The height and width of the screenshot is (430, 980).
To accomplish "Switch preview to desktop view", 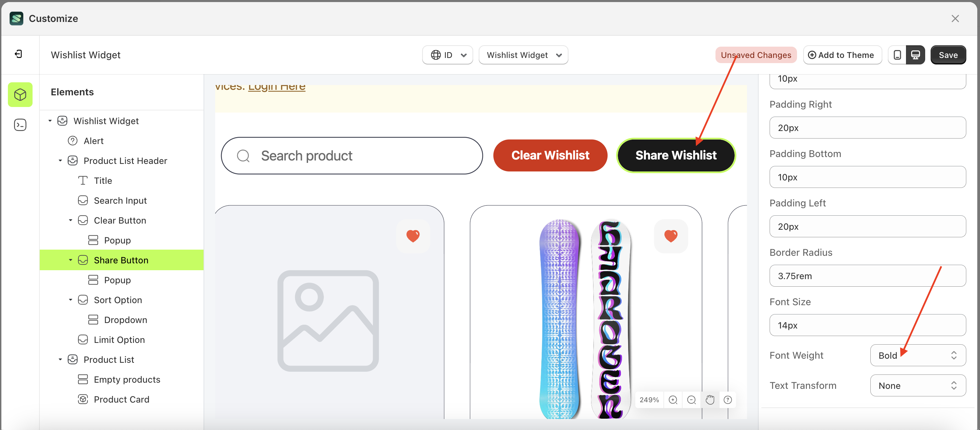I will tap(916, 55).
